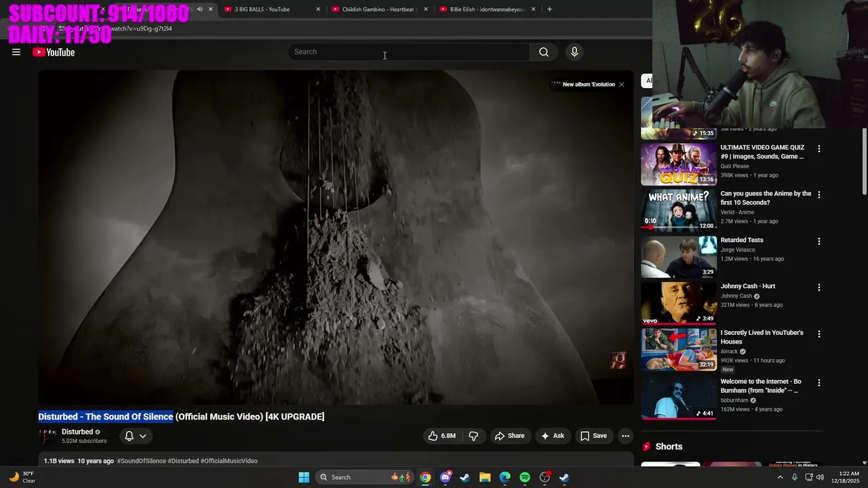Open Spotify from the taskbar
868x488 pixels.
coord(525,477)
